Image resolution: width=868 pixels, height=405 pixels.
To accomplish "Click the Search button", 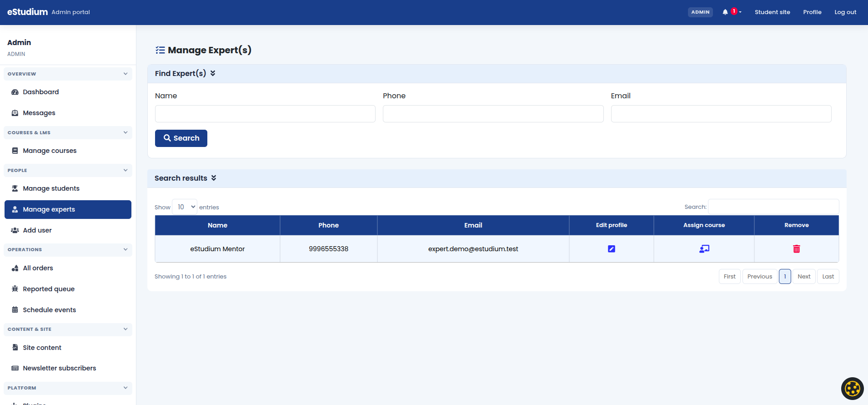I will tap(181, 138).
